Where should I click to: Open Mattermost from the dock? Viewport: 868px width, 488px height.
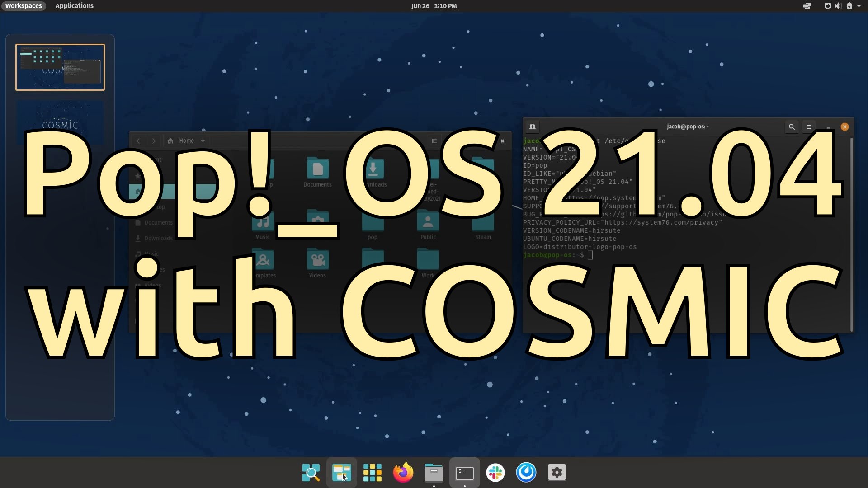pos(526,472)
